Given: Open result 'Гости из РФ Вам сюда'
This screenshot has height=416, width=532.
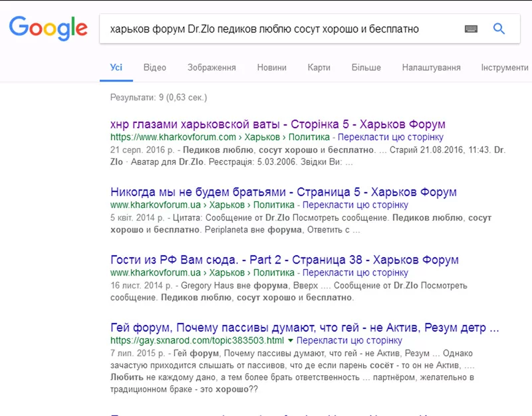Looking at the screenshot, I should (285, 260).
